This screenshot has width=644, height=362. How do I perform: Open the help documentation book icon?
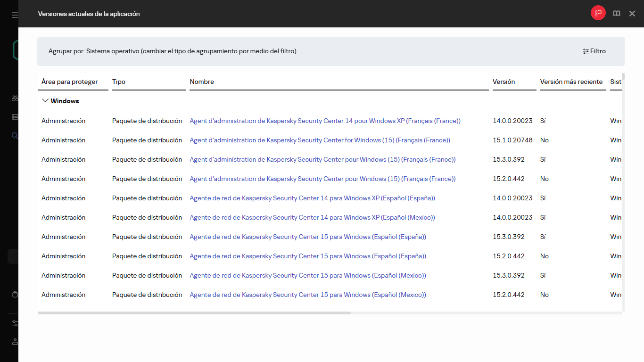tap(616, 13)
